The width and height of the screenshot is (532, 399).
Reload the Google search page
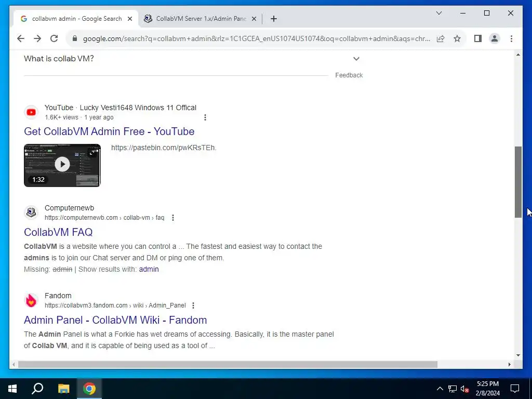[x=54, y=38]
